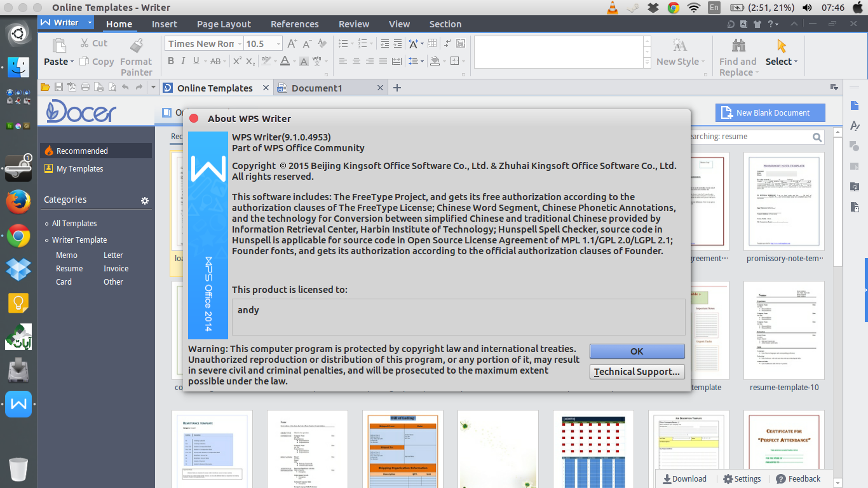Undo the last action

point(125,88)
